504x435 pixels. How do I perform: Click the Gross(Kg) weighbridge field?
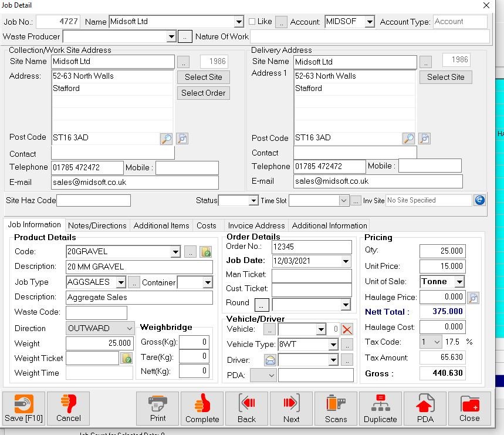(x=194, y=342)
